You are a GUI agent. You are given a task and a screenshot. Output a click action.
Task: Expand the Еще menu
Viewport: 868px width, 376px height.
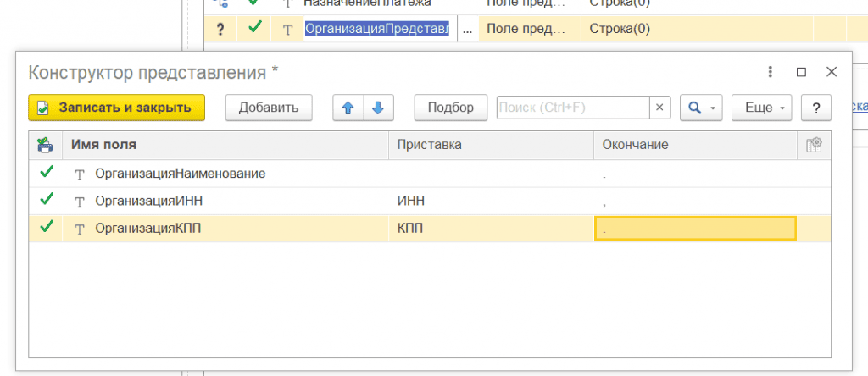(762, 108)
